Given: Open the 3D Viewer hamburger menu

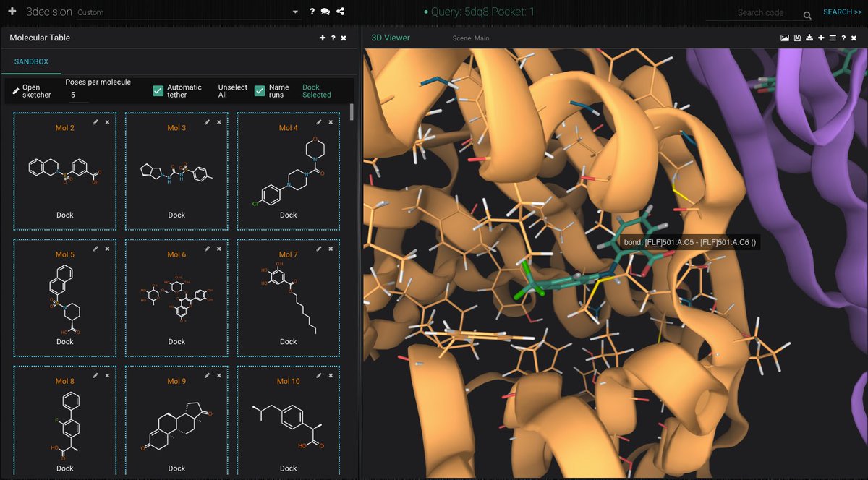Looking at the screenshot, I should pyautogui.click(x=833, y=38).
